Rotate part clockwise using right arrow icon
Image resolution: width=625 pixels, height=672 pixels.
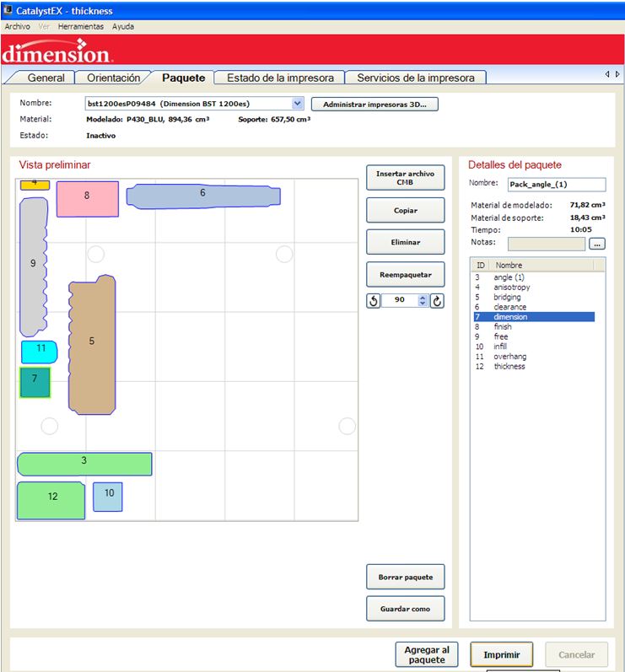coord(437,301)
